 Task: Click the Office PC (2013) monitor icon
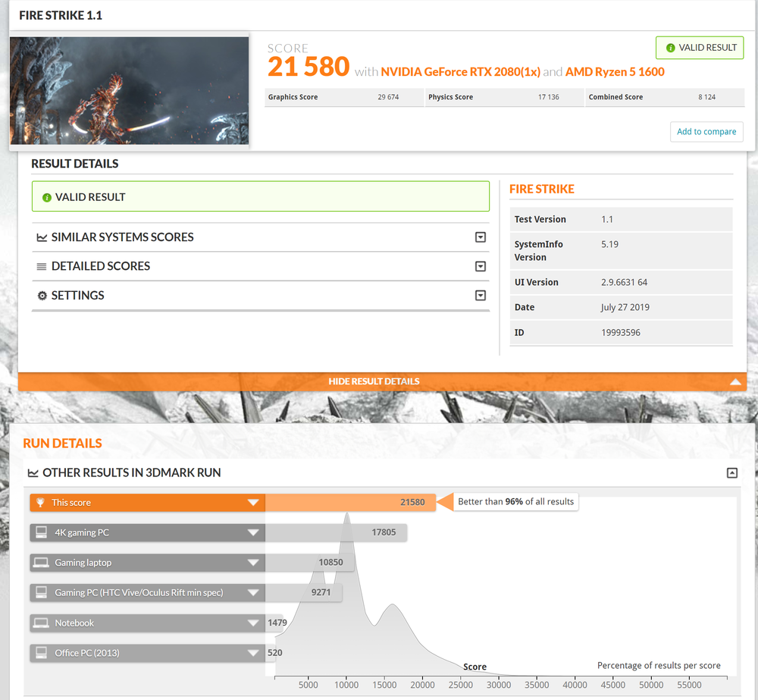coord(40,653)
